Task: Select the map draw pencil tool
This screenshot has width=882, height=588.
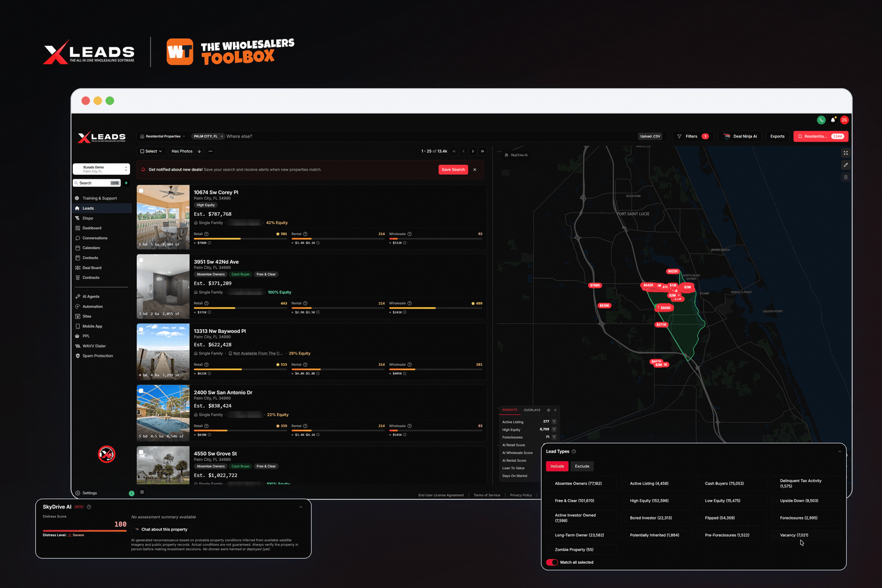Action: [846, 165]
